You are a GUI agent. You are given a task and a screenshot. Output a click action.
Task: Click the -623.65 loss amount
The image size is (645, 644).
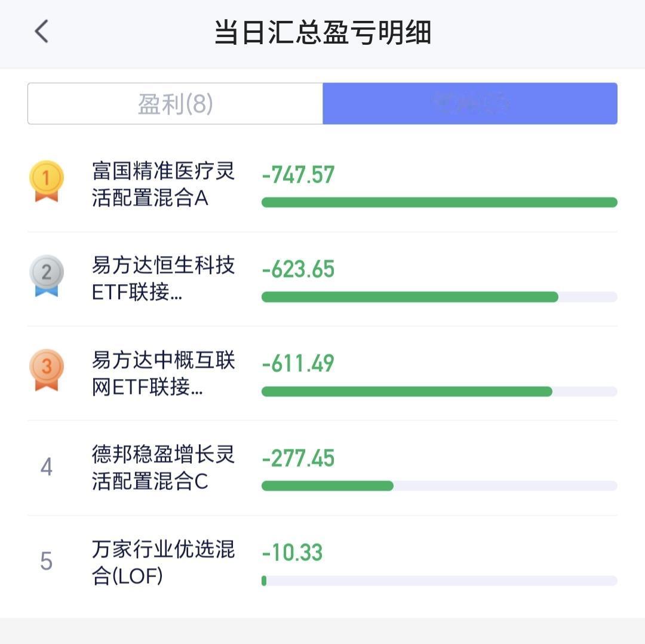[298, 269]
